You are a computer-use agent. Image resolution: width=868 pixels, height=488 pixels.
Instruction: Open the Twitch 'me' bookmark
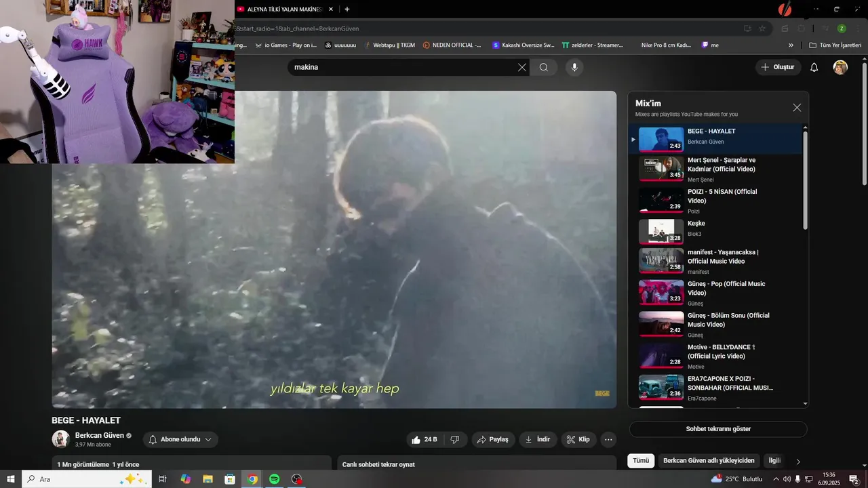point(710,45)
